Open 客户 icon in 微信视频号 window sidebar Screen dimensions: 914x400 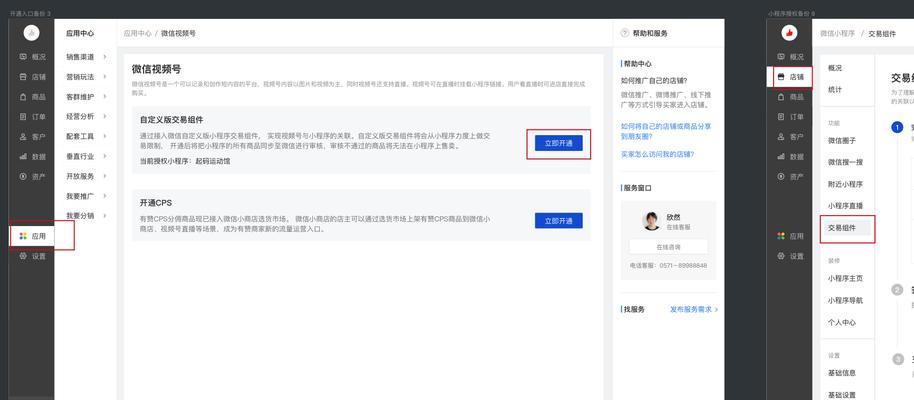[x=23, y=136]
